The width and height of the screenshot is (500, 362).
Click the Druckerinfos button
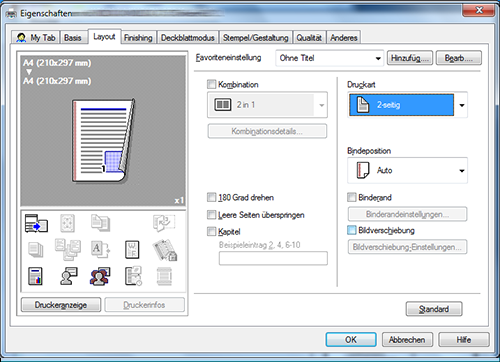[145, 305]
